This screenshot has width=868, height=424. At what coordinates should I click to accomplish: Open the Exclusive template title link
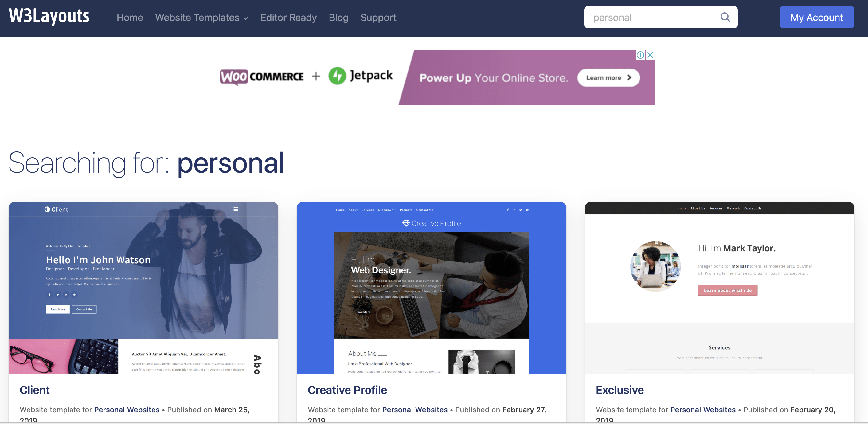tap(620, 390)
